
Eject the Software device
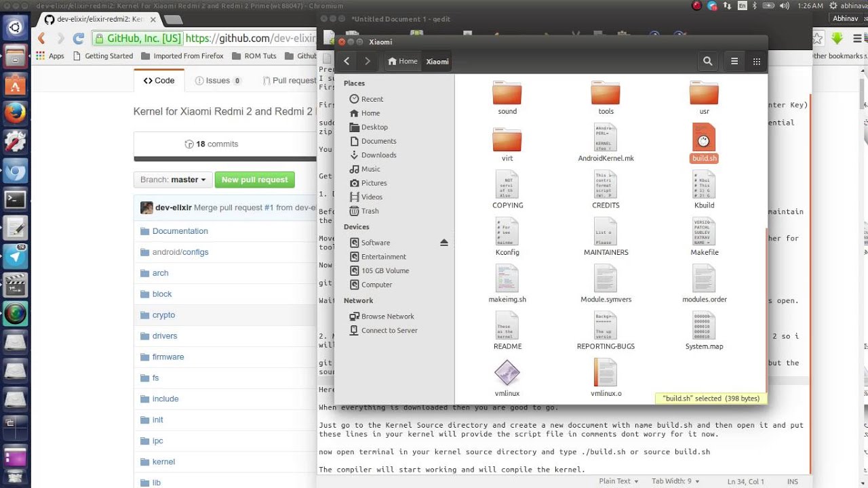tap(444, 243)
